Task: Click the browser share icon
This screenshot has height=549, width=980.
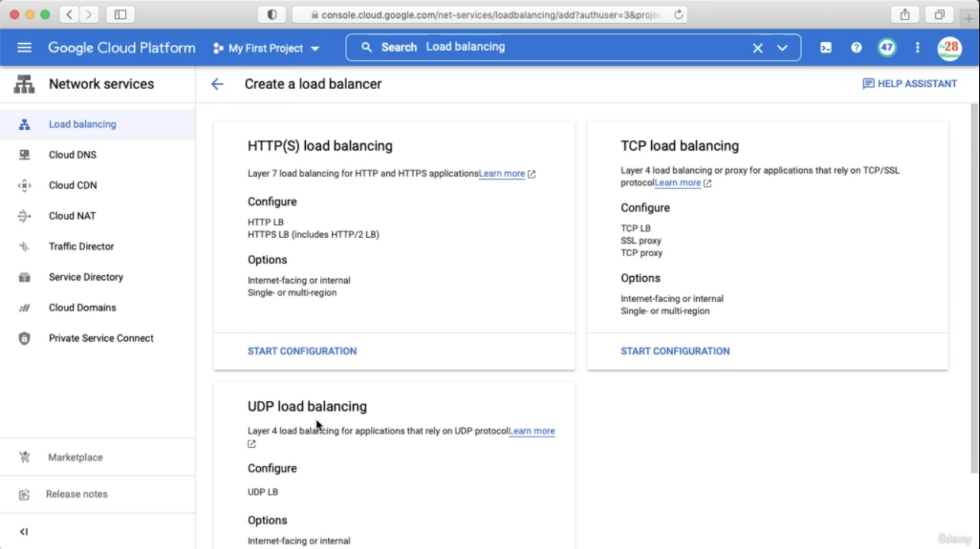Action: point(905,14)
